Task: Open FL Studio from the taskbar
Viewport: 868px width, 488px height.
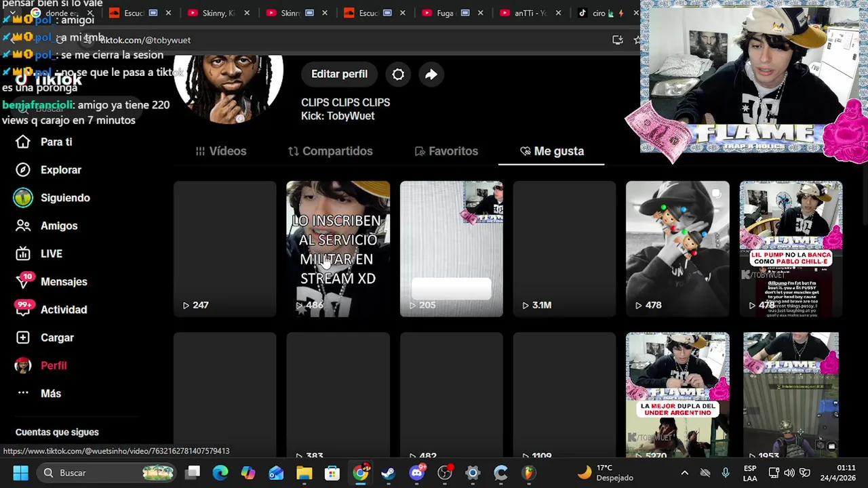Action: coord(528,472)
